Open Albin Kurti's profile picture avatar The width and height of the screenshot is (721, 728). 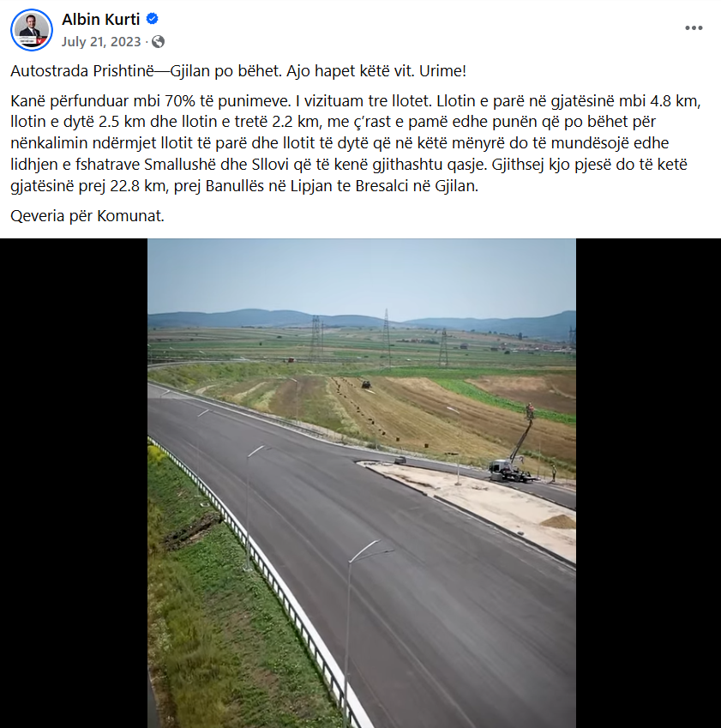(x=32, y=30)
